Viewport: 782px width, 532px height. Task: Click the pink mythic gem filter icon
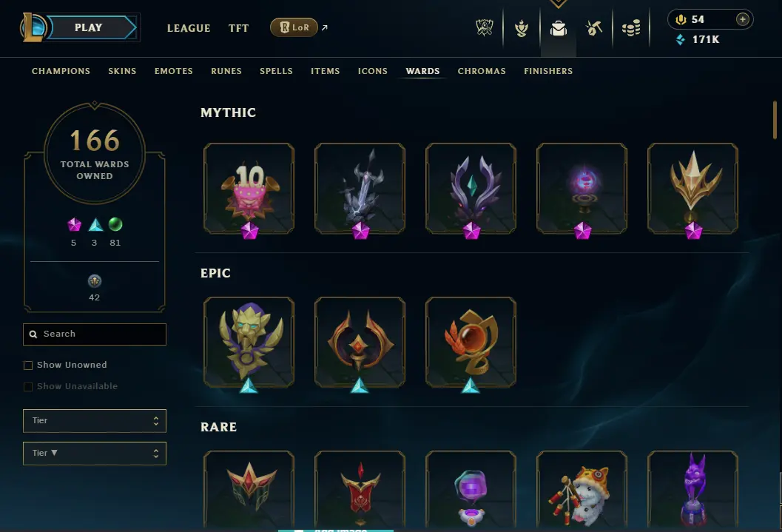click(x=74, y=225)
